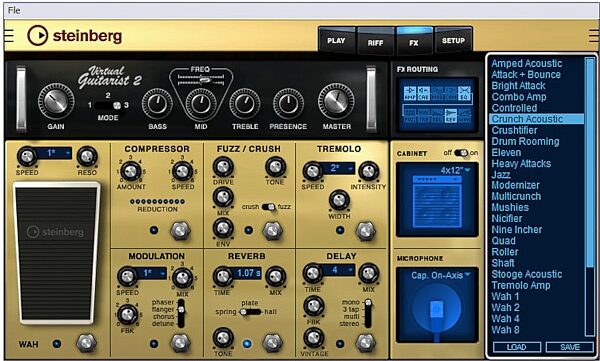This screenshot has width=600, height=361.
Task: Open the Microphone Cap. On-Axis dropdown
Action: [x=441, y=275]
